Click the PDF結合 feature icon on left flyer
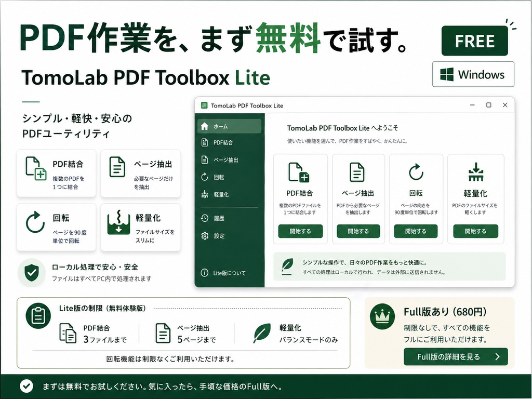 point(36,168)
